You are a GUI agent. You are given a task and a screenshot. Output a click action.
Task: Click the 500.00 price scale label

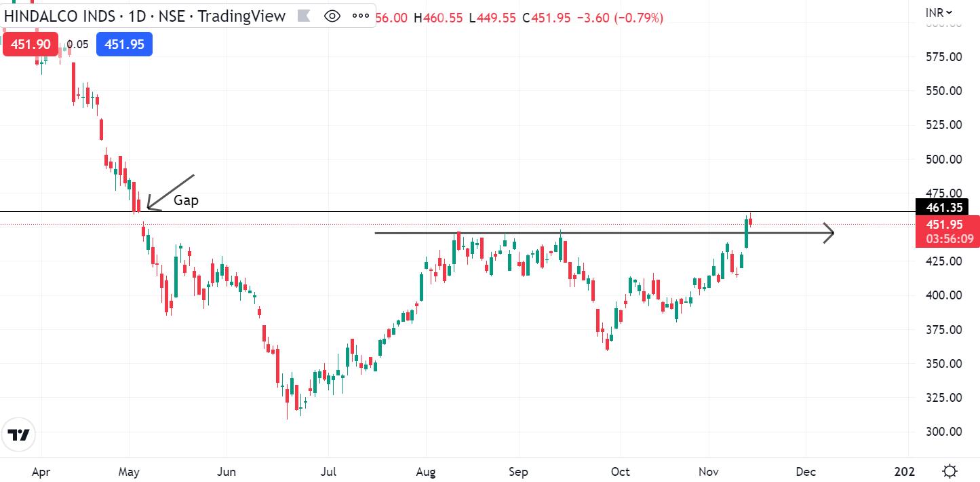coord(943,159)
